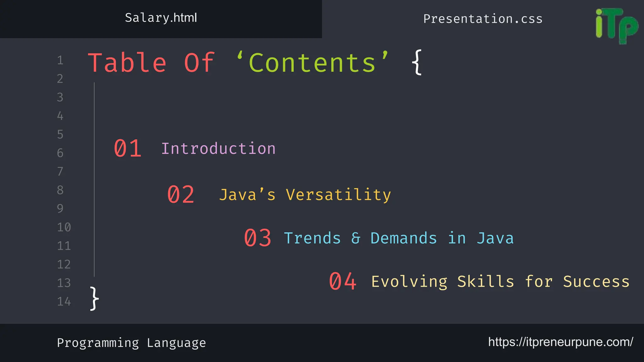Click line number 12 in gutter
Image resolution: width=644 pixels, height=362 pixels.
click(64, 264)
